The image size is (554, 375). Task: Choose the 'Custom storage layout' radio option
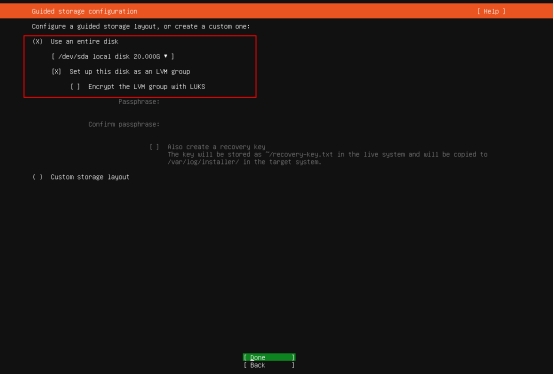coord(81,177)
